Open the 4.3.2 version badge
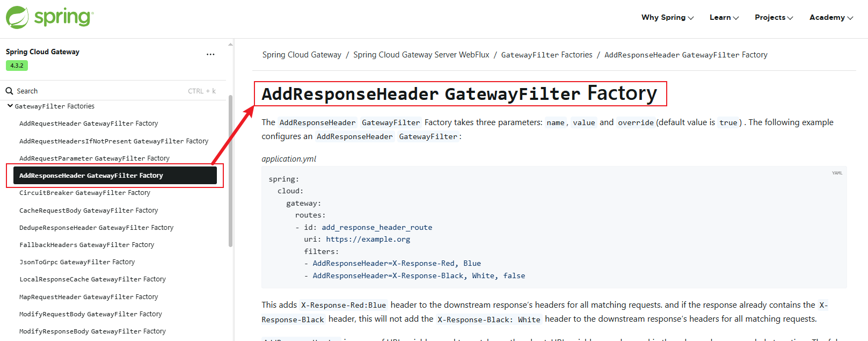The height and width of the screenshot is (341, 868). (17, 66)
